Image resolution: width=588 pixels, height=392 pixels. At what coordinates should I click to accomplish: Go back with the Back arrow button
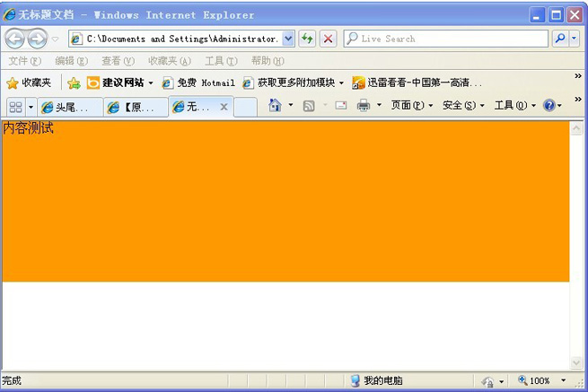click(14, 39)
